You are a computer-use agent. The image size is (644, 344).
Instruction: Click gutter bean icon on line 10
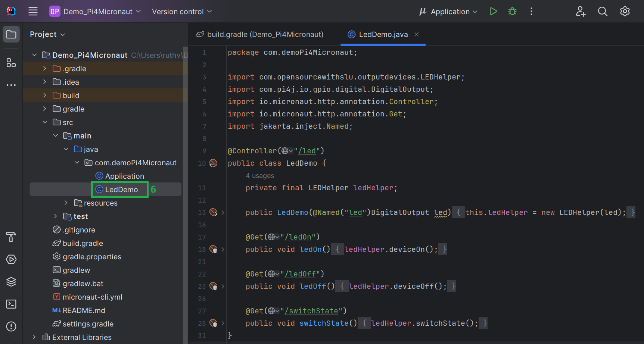click(213, 163)
